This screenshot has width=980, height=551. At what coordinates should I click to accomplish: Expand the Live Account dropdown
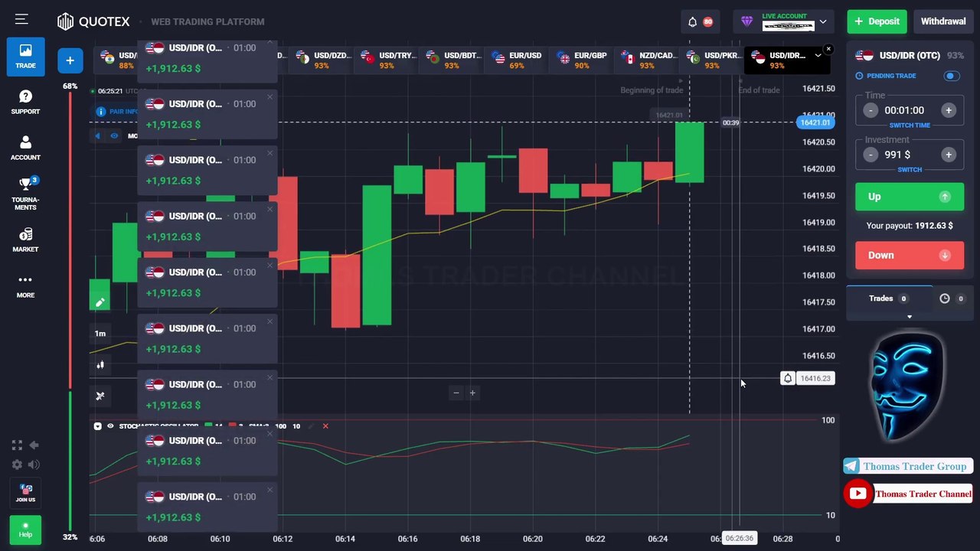click(823, 21)
